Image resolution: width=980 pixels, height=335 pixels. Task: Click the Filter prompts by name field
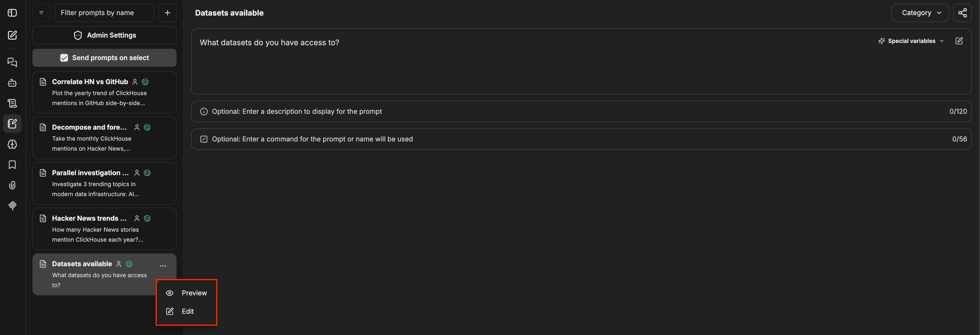(105, 13)
